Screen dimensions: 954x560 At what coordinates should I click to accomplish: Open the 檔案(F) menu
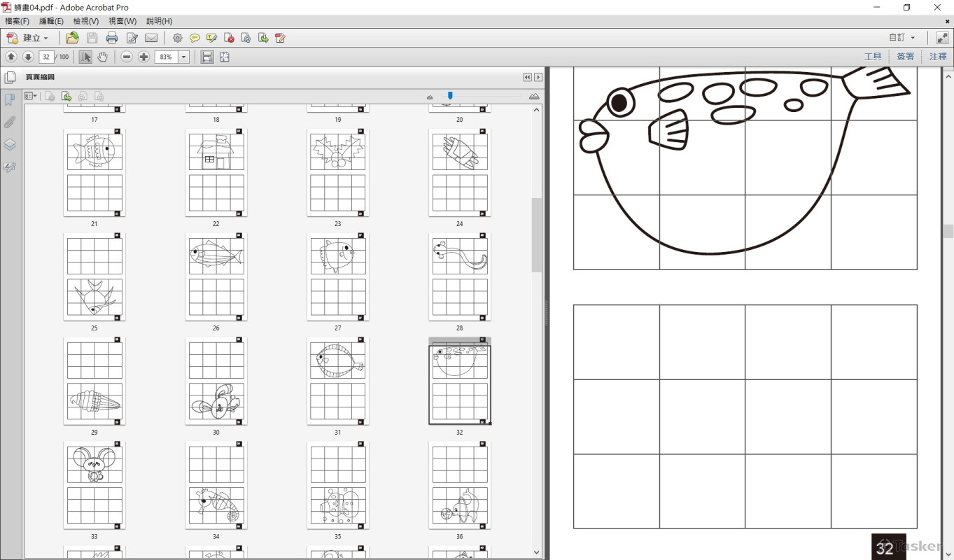pyautogui.click(x=17, y=21)
